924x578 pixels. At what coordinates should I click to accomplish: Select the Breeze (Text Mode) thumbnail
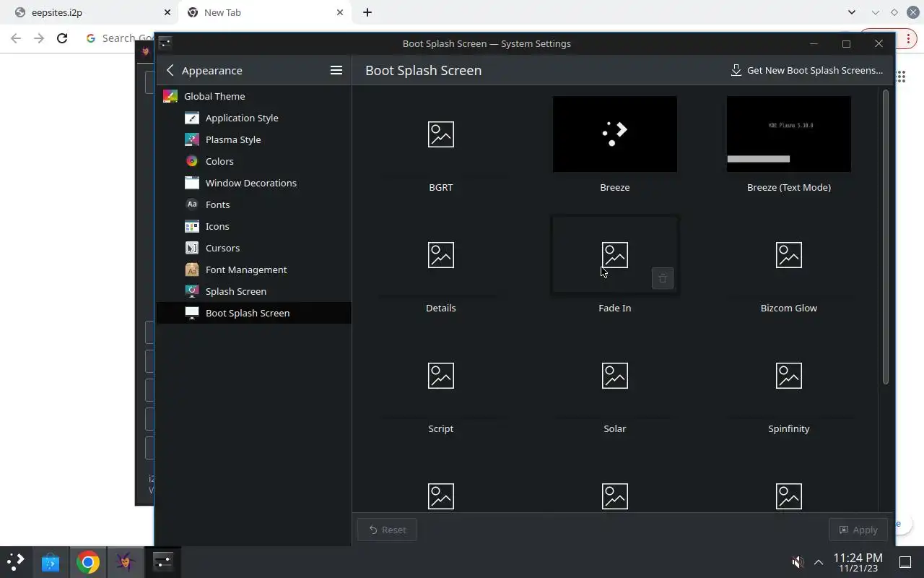tap(789, 134)
